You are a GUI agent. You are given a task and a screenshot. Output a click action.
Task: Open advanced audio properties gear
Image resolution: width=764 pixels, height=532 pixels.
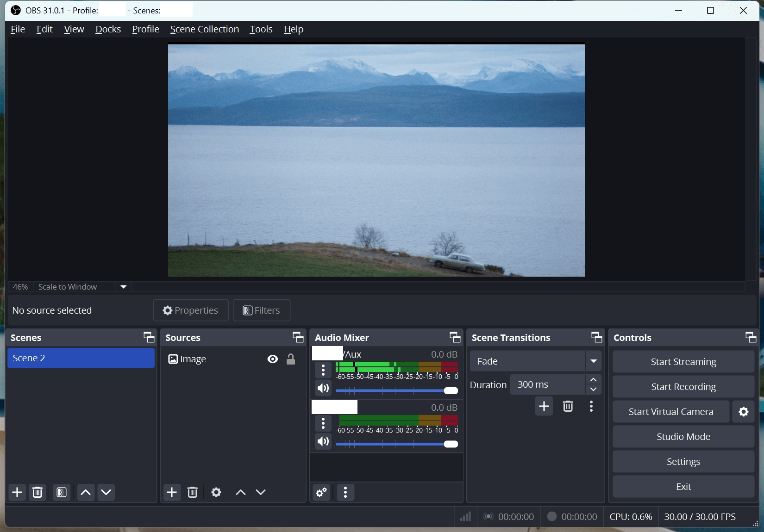tap(321, 493)
